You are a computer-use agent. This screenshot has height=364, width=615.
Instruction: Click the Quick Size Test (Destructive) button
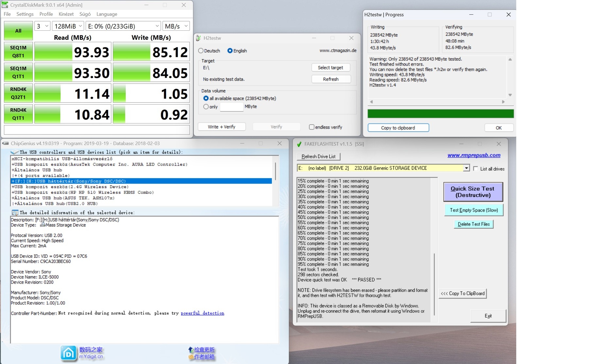point(473,192)
